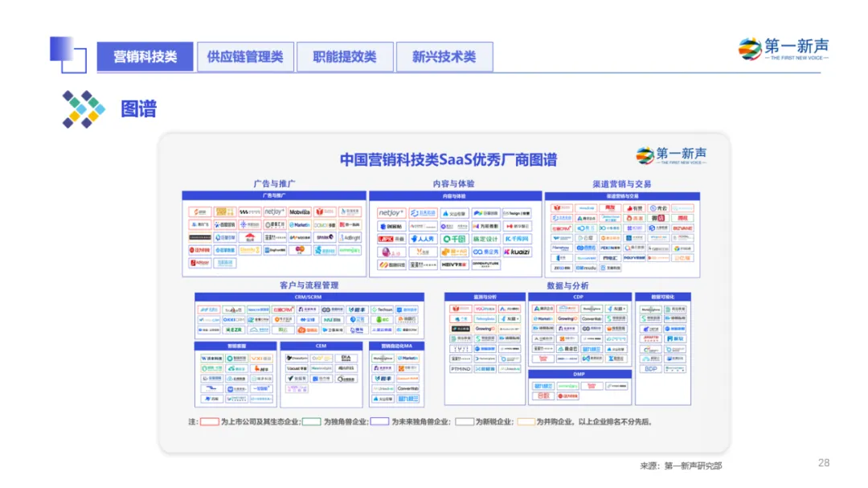Click the red legend box for 上市公司及其生态企业
The image size is (868, 488).
pyautogui.click(x=209, y=421)
